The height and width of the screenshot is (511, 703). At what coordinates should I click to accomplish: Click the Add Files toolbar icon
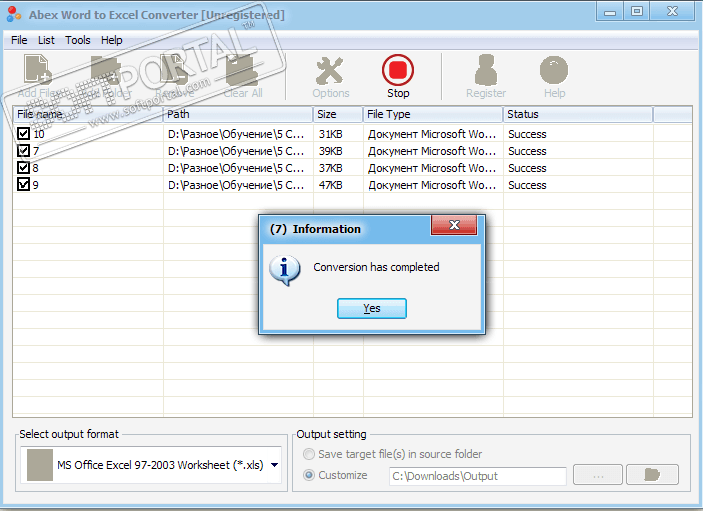coord(38,69)
